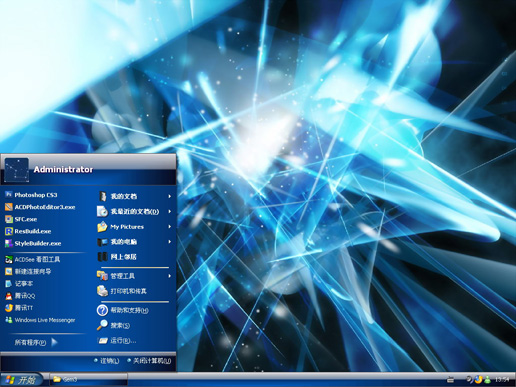Launch ResBuild.exe

pos(28,231)
